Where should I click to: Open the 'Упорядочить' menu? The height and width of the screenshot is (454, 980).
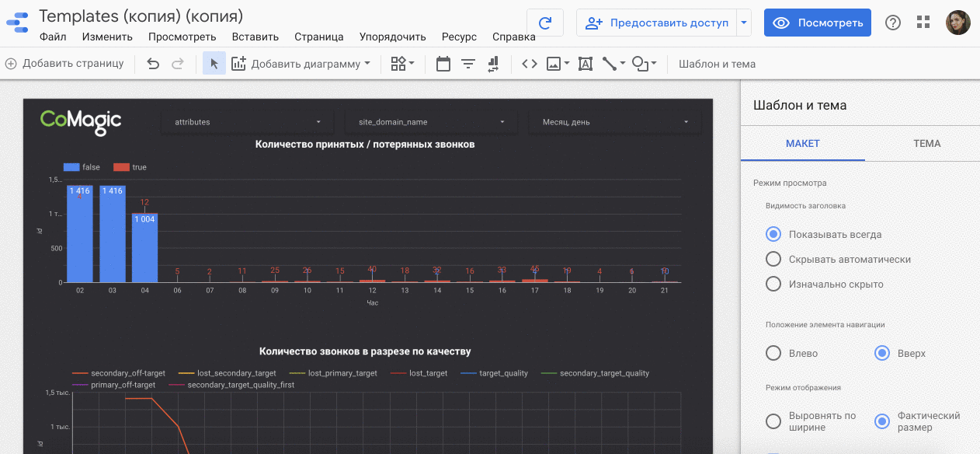(x=393, y=37)
